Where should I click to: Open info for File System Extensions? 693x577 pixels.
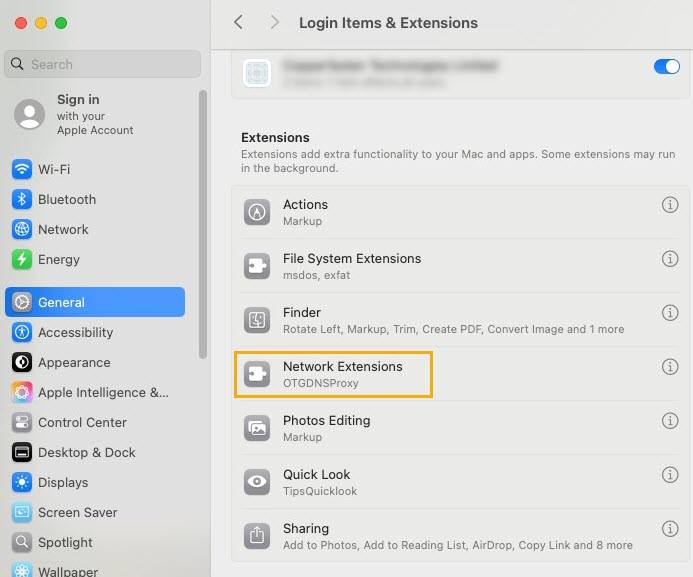point(670,259)
